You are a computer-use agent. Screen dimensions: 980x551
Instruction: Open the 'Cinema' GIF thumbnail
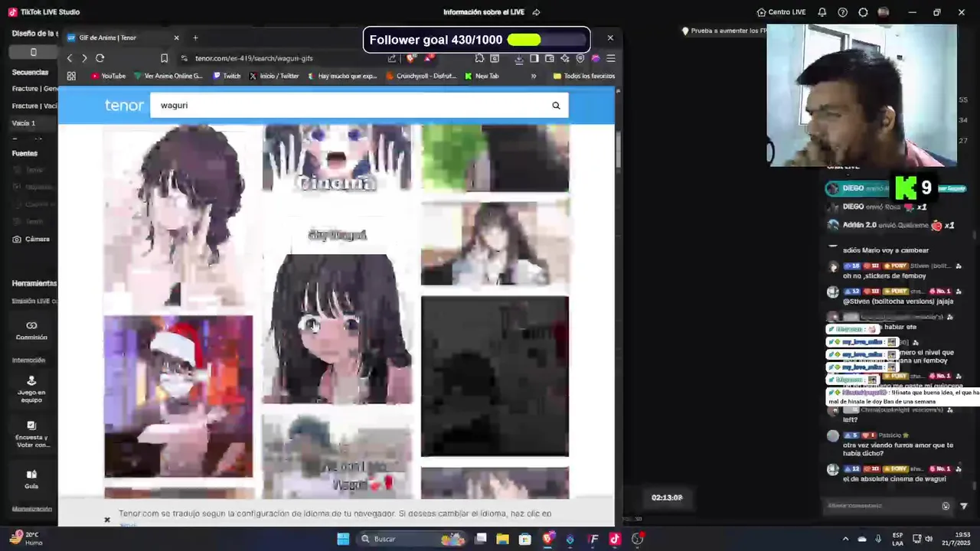[x=337, y=158]
